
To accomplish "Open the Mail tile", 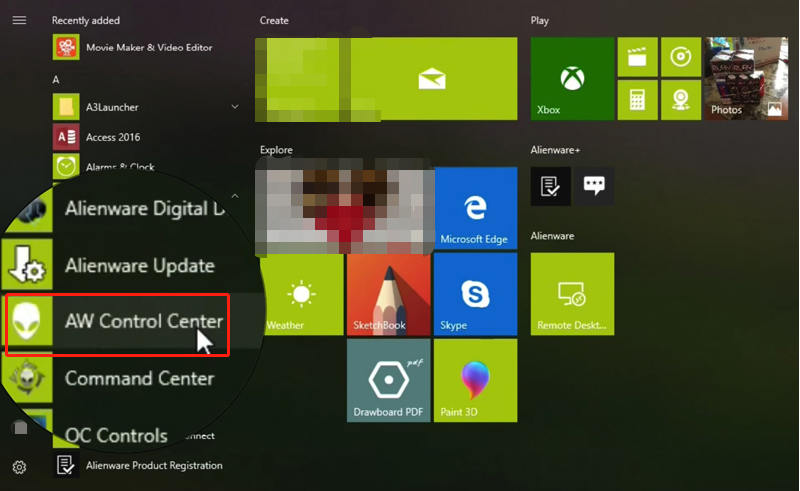I will (431, 78).
